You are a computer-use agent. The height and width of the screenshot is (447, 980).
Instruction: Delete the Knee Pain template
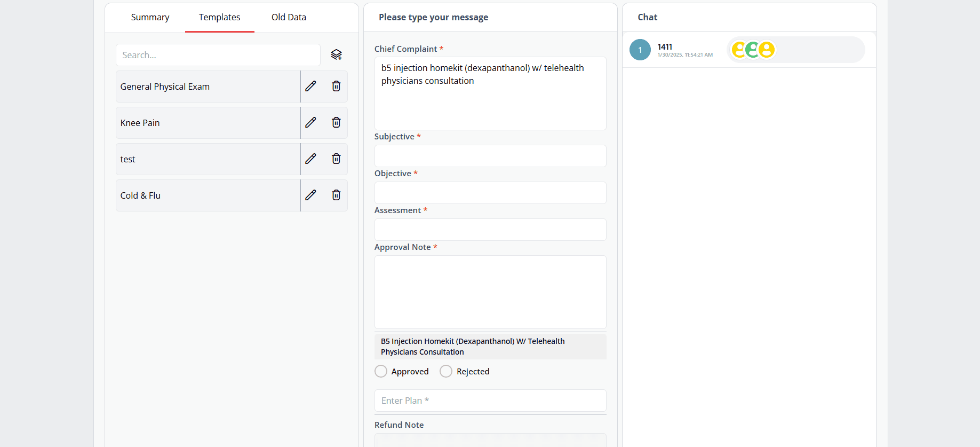point(336,122)
